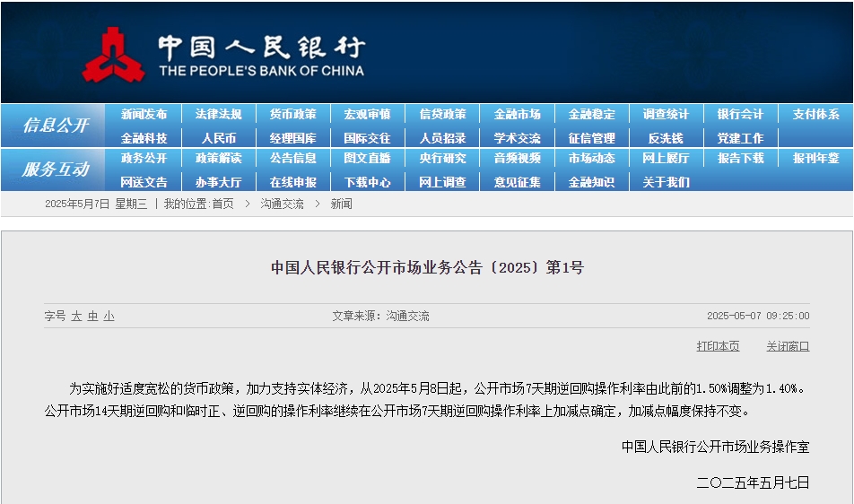The image size is (854, 504).
Task: Click 沟通交流 in the breadcrumb trail
Action: (x=282, y=204)
